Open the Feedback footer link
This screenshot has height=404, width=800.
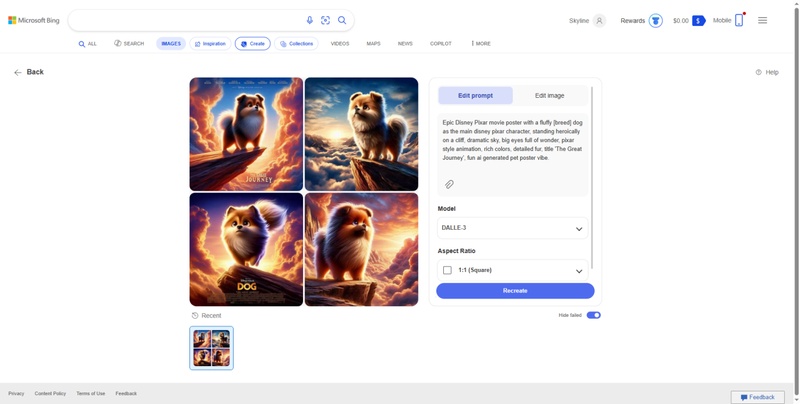126,394
